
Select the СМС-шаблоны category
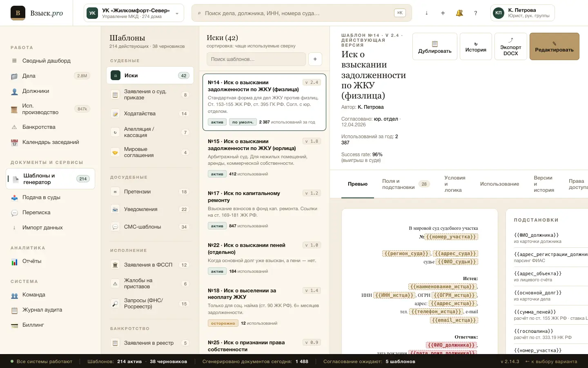pos(150,227)
